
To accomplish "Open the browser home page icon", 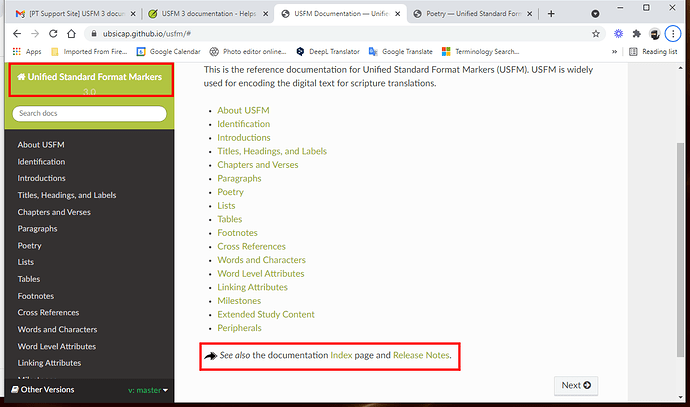I will 71,34.
